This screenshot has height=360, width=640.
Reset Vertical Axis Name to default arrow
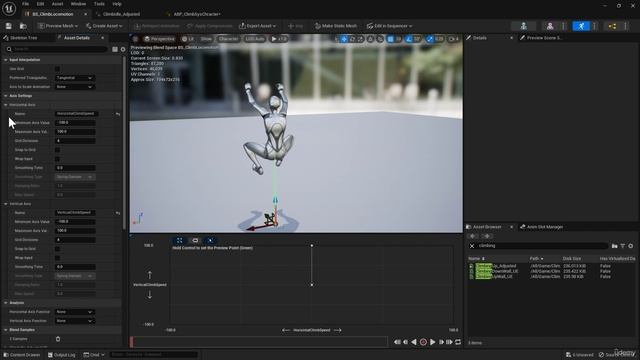(x=118, y=213)
